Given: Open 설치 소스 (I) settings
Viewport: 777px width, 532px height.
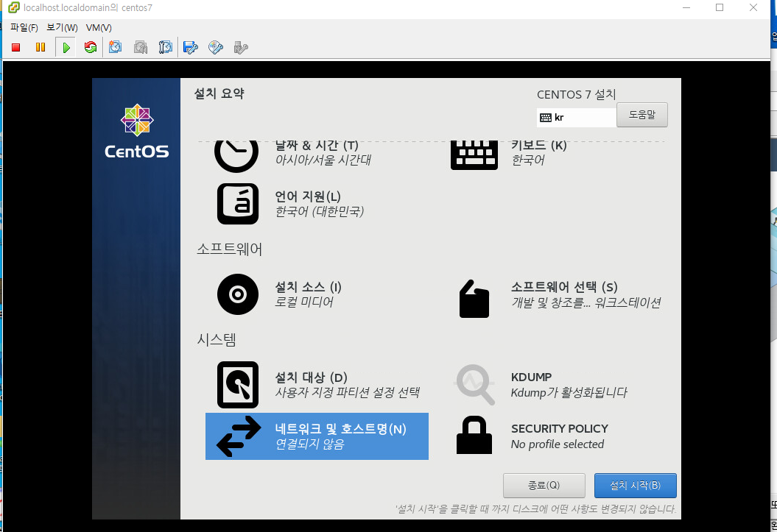Looking at the screenshot, I should pyautogui.click(x=309, y=287).
